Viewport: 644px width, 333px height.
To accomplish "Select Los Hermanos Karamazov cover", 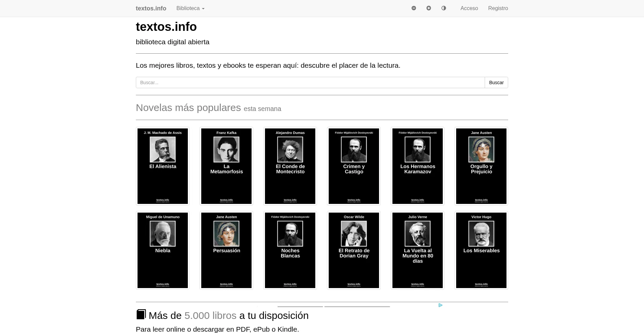I will point(417,166).
